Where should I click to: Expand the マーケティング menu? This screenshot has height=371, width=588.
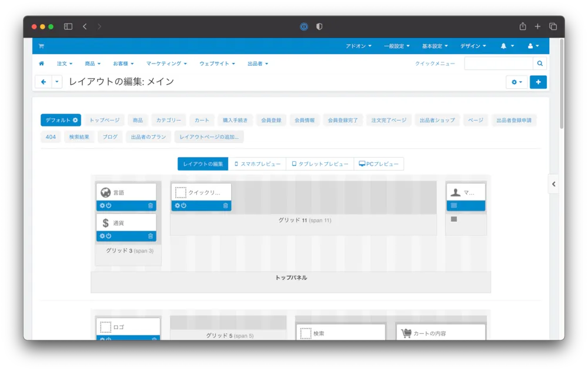click(166, 63)
